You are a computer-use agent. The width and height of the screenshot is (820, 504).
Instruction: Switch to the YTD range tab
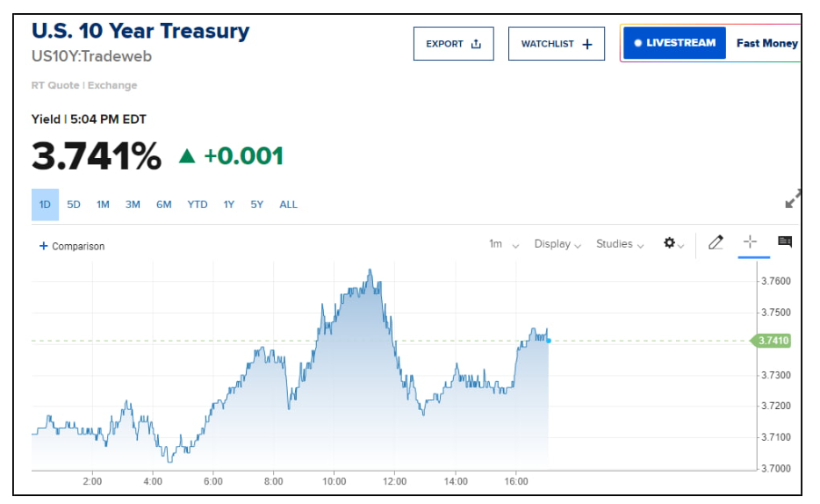point(198,205)
